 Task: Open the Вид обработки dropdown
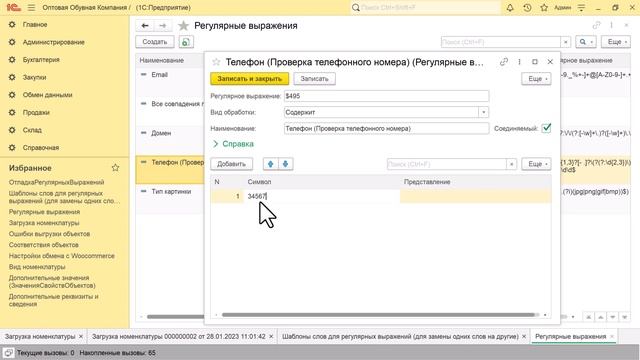484,112
